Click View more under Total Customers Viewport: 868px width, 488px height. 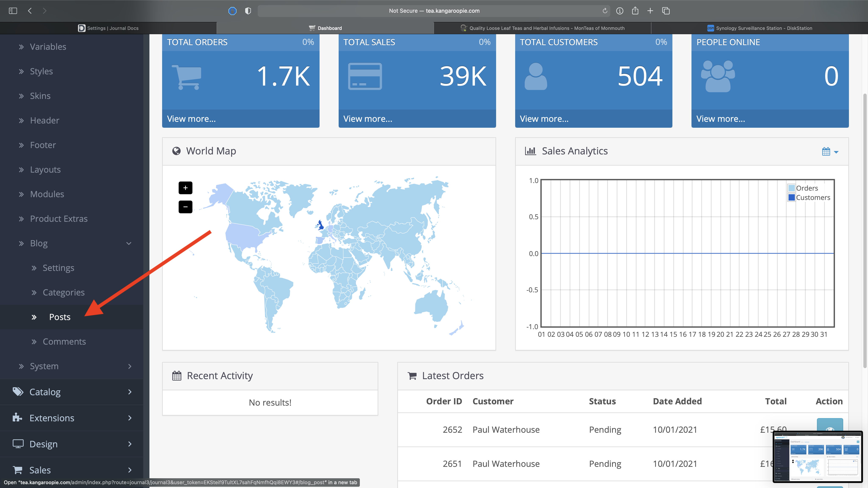click(544, 119)
